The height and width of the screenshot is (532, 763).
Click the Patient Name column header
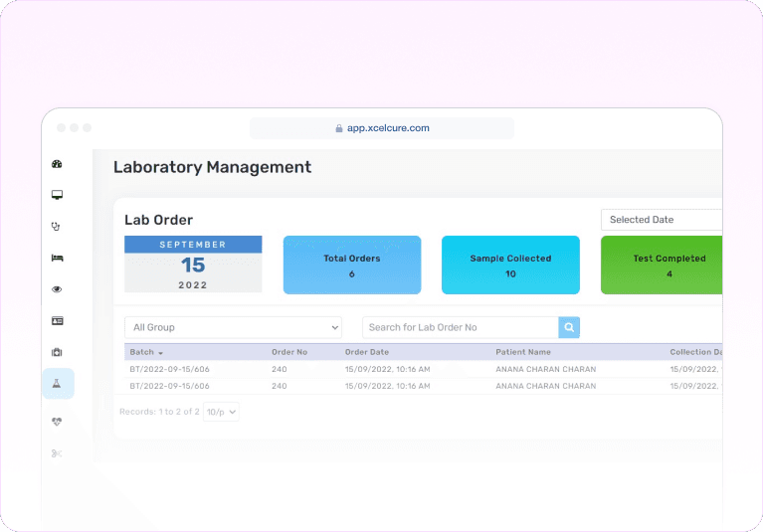tap(523, 352)
